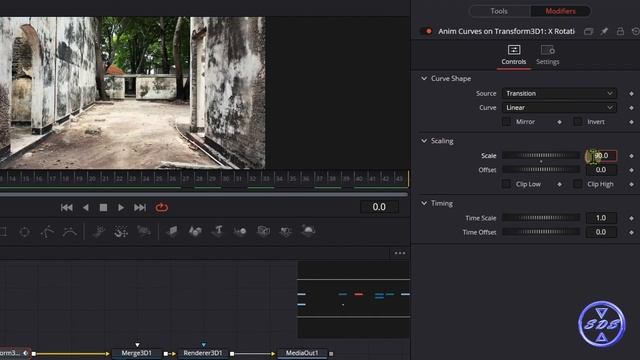
Task: Click the Time Scale slider track
Action: point(541,218)
